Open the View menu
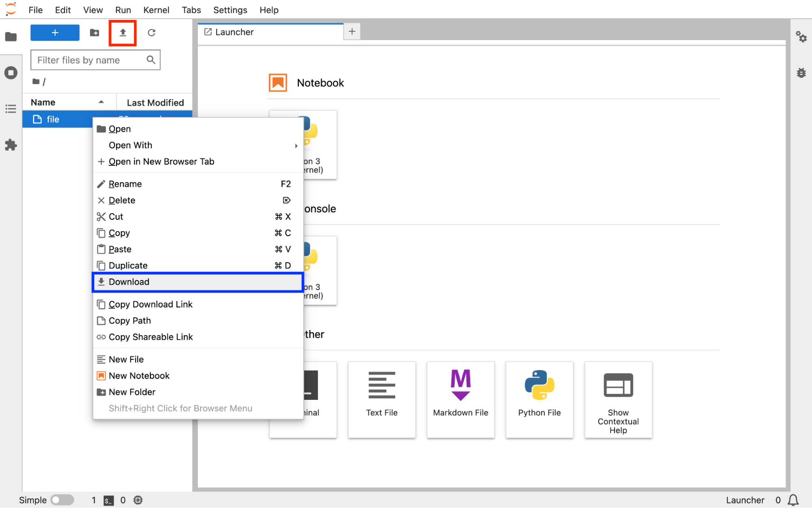The image size is (812, 508). [x=93, y=10]
